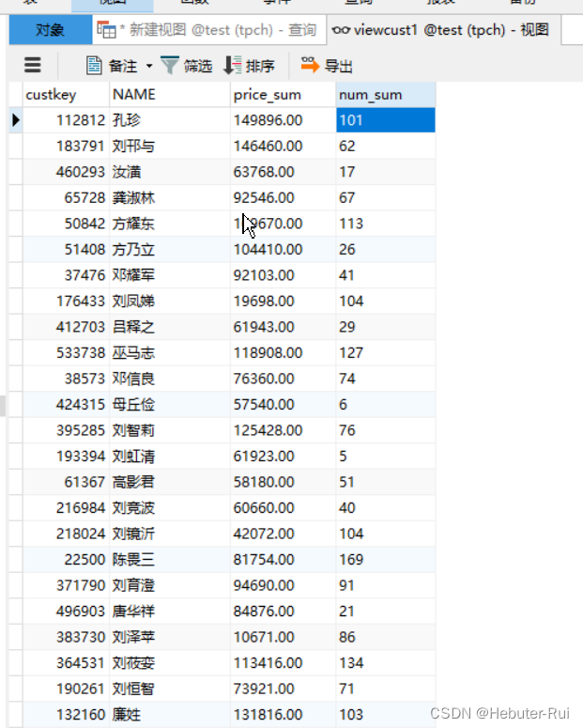Select price cell 125428.00
Screen dimensions: 583x728
click(284, 430)
